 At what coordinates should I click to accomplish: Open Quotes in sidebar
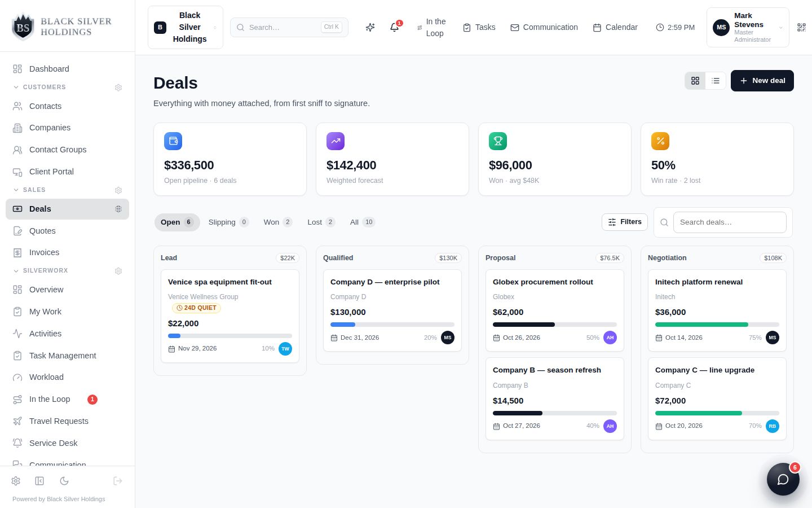click(67, 231)
